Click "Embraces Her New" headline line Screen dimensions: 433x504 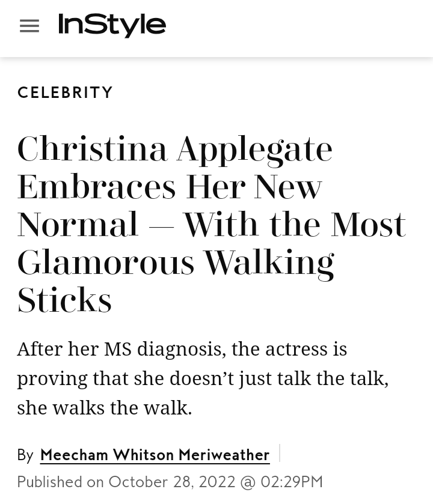tap(170, 186)
